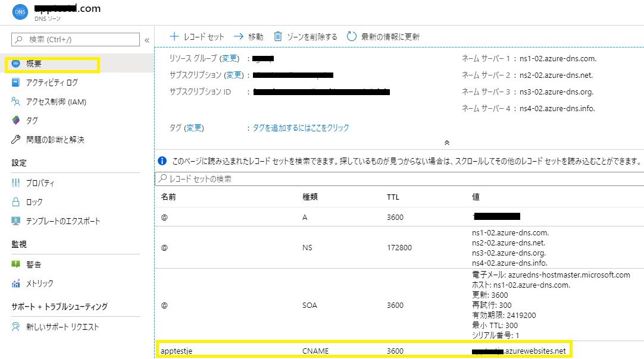The image size is (644, 359).
Task: Click タグを追加するにはここをクリック link
Action: tap(301, 128)
